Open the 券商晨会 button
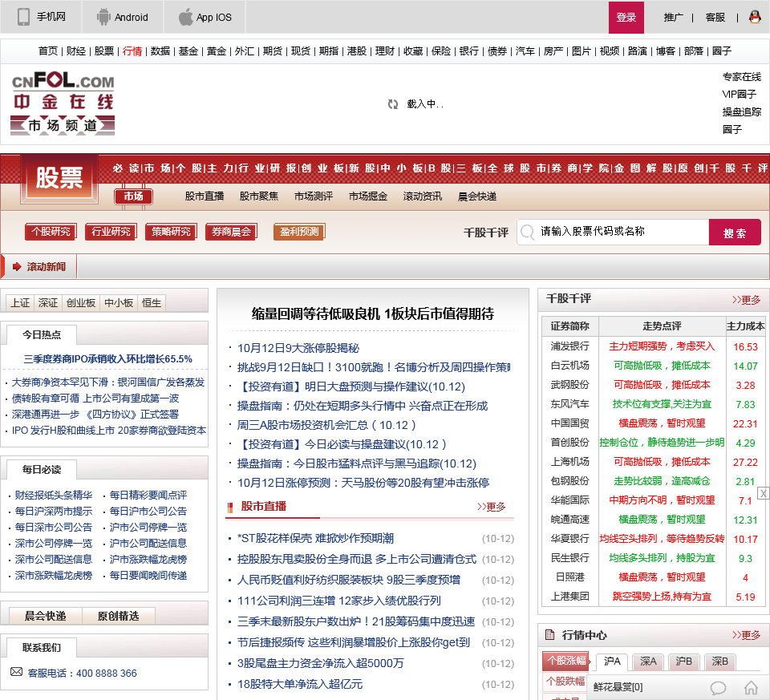 tap(231, 231)
